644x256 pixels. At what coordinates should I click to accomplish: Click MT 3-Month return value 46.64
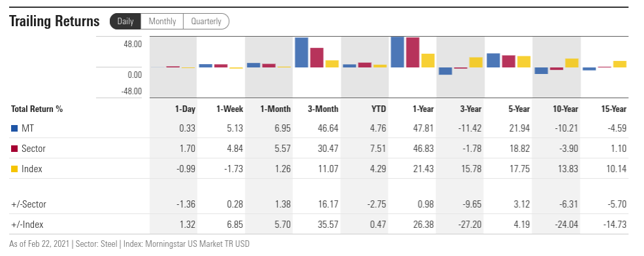(328, 128)
